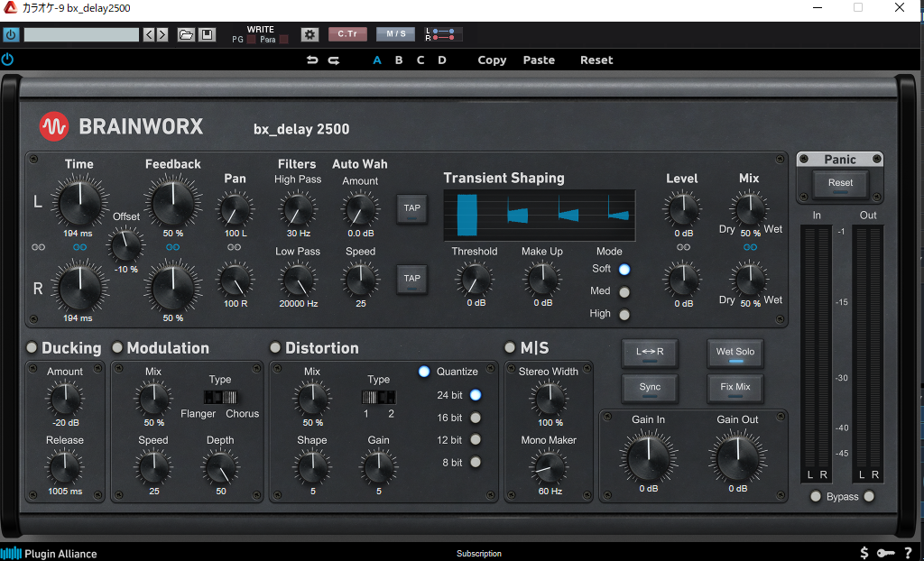Select Soft transient mode
This screenshot has width=924, height=561.
pos(624,270)
